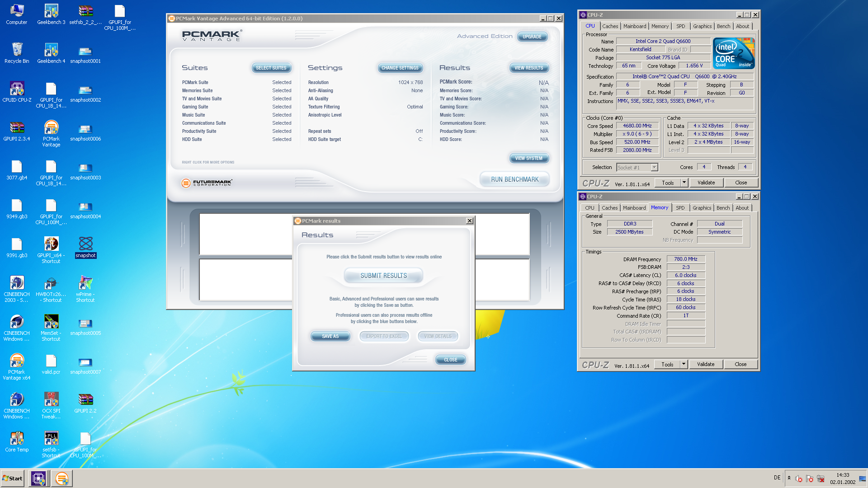Open SPD tab in upper CPU-Z
The image size is (868, 488).
tap(681, 26)
